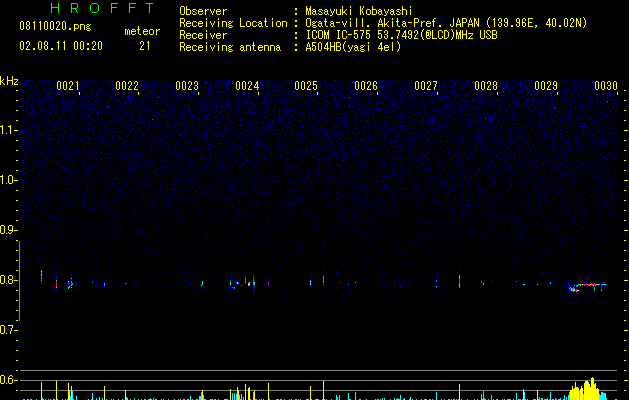This screenshot has width=629, height=400.
Task: Select time marker 0030
Action: 606,86
